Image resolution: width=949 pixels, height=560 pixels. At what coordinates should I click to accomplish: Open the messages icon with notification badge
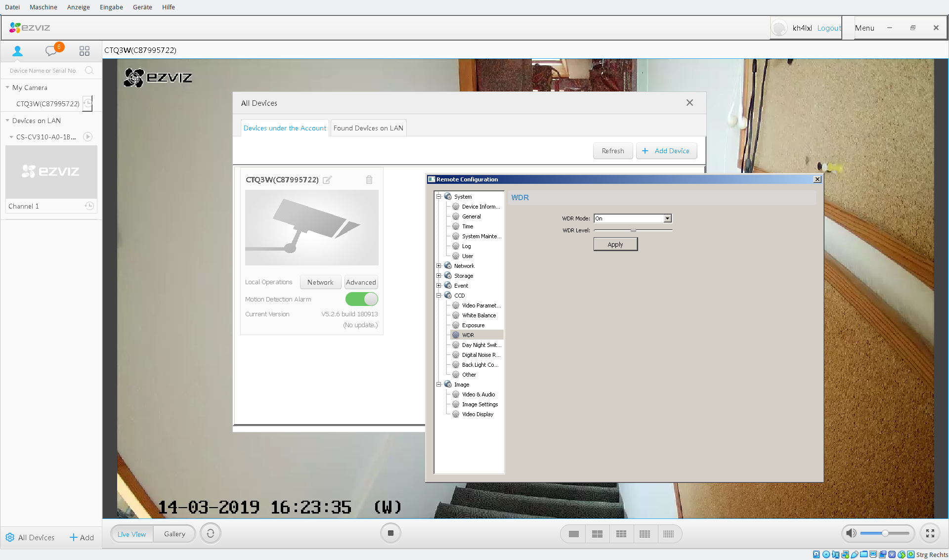coord(51,50)
